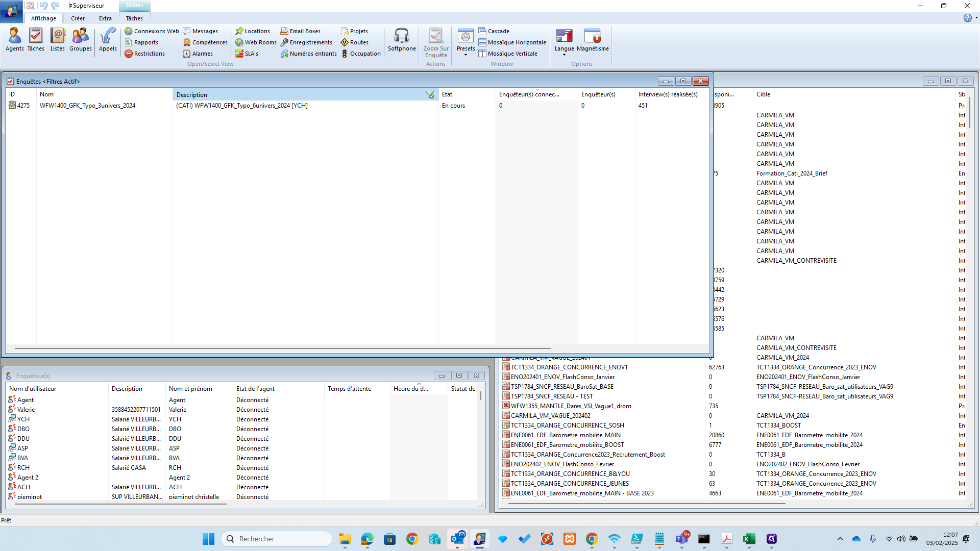The height and width of the screenshot is (551, 980).
Task: Open the Email Boxes view
Action: pos(301,31)
